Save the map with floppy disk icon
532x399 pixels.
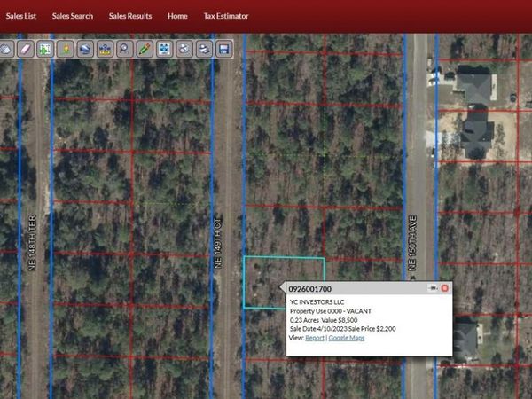tap(223, 49)
